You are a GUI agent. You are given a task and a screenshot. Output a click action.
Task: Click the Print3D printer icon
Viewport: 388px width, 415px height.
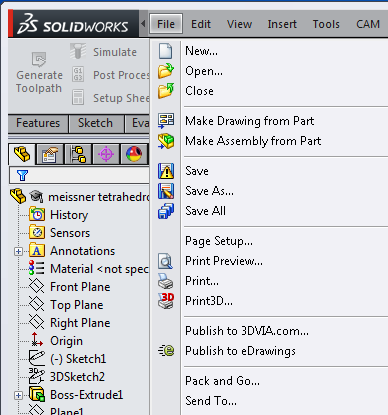(x=166, y=301)
